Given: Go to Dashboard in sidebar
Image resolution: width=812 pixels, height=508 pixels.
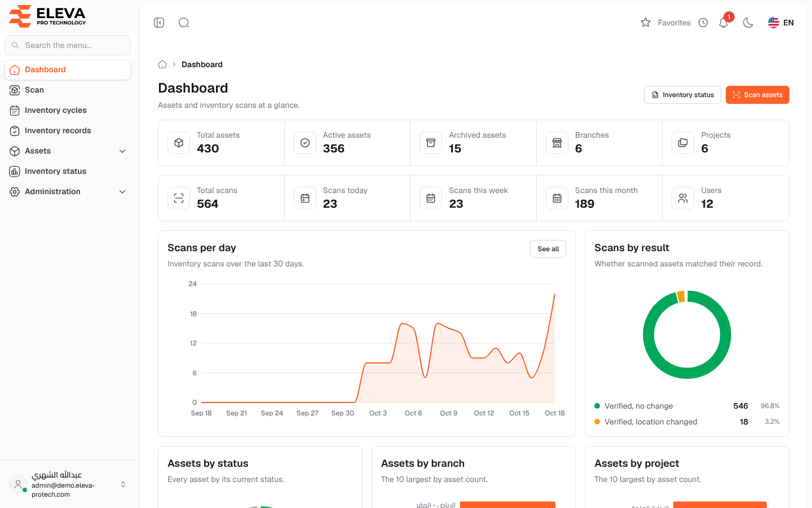Looking at the screenshot, I should coord(68,69).
